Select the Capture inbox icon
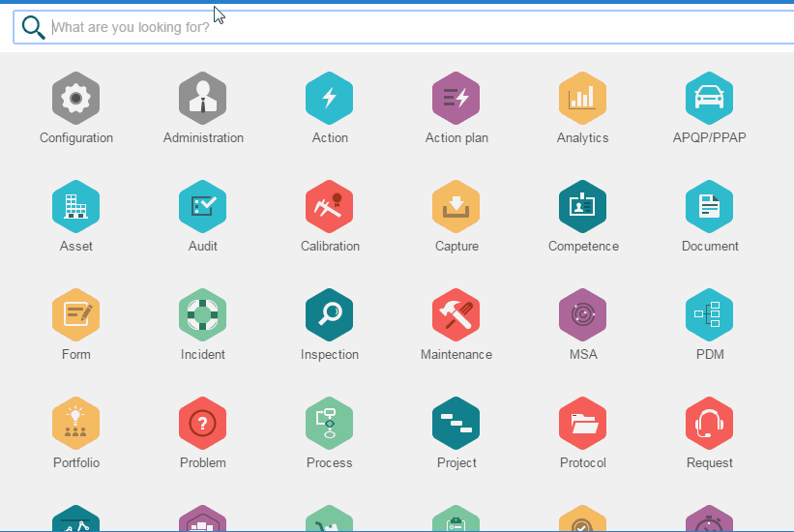 coord(456,206)
